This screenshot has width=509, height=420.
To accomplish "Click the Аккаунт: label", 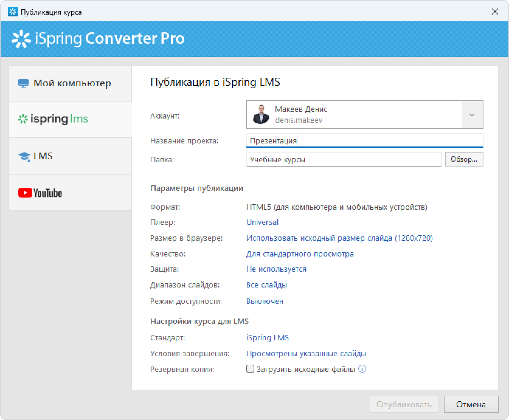I will (x=165, y=116).
